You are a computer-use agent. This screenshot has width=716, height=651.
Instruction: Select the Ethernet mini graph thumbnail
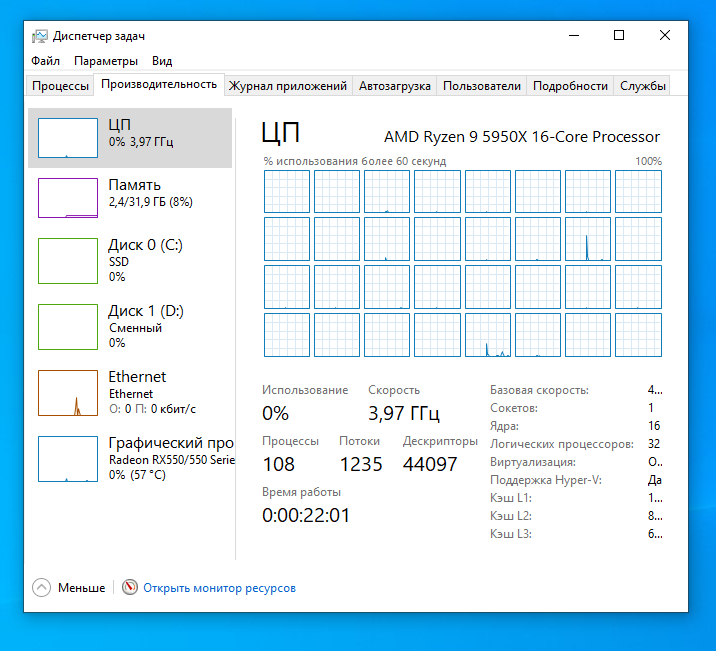click(x=68, y=393)
